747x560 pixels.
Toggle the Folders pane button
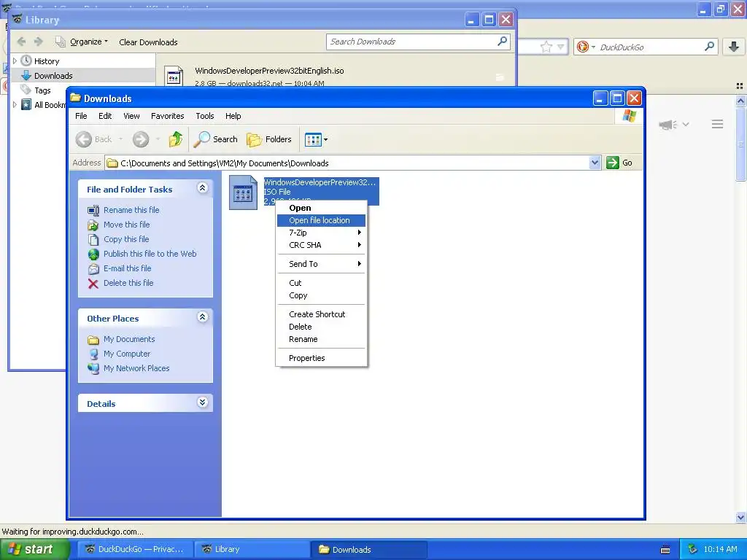tap(269, 139)
